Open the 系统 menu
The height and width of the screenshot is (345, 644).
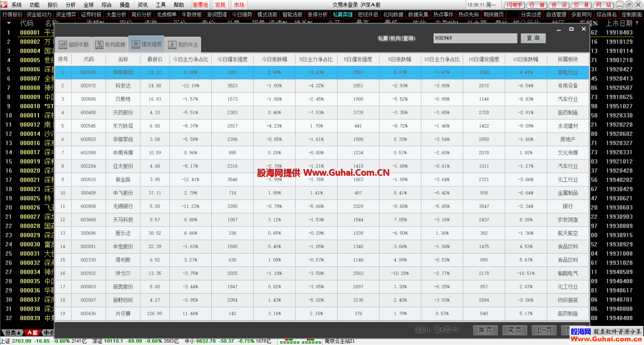tap(16, 5)
